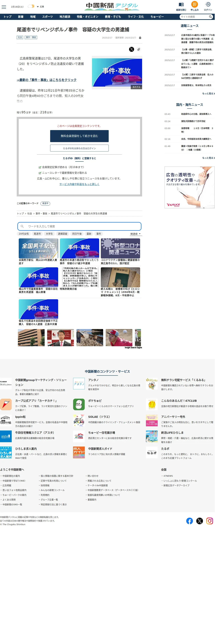Click the 終活LIFEひろしま icon
The width and height of the screenshot is (215, 644).
[x=152, y=437]
